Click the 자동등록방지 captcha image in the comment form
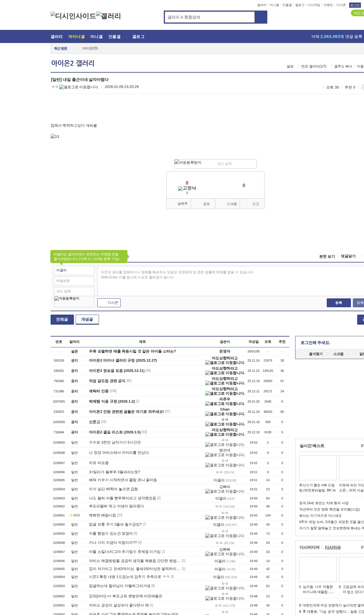 coord(67,298)
